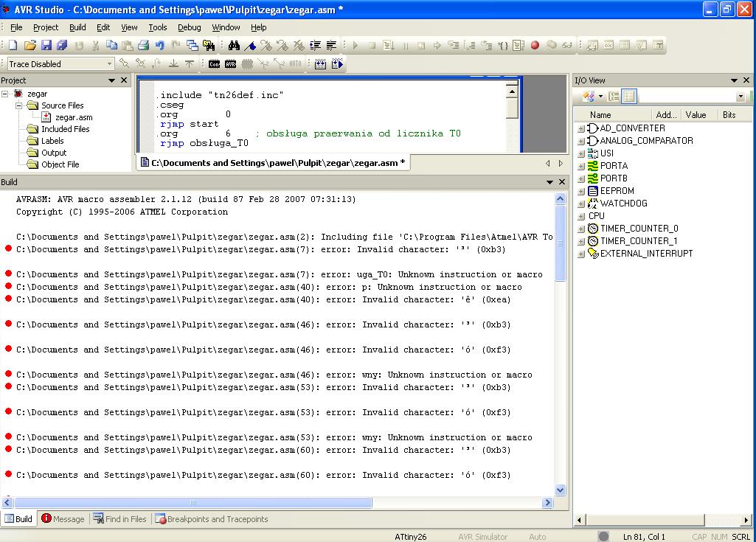Click the Open file folder icon
The height and width of the screenshot is (542, 756).
30,45
